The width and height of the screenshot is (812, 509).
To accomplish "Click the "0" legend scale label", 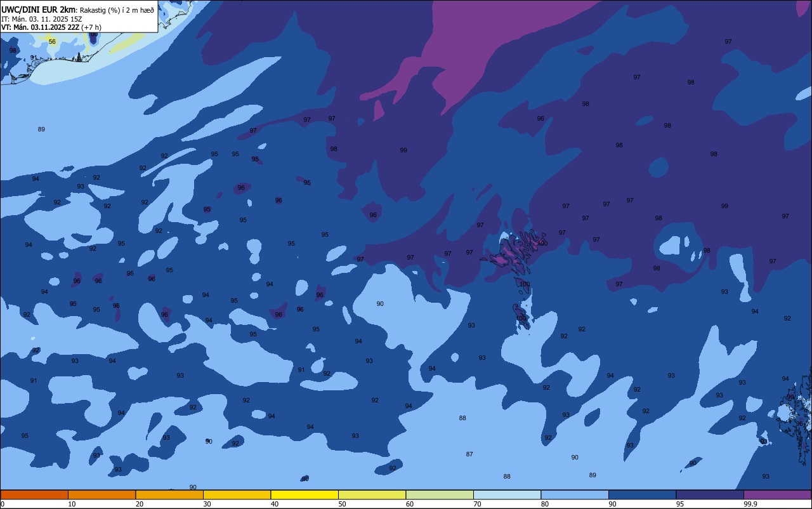I will (3, 504).
